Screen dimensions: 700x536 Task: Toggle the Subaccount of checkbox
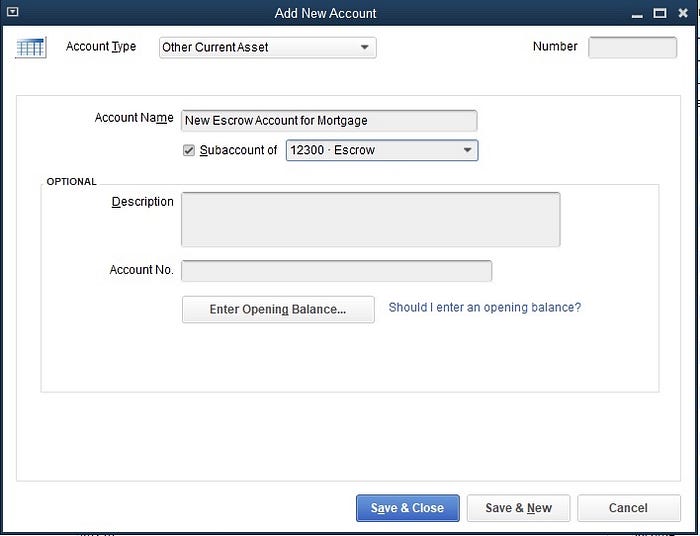(189, 150)
